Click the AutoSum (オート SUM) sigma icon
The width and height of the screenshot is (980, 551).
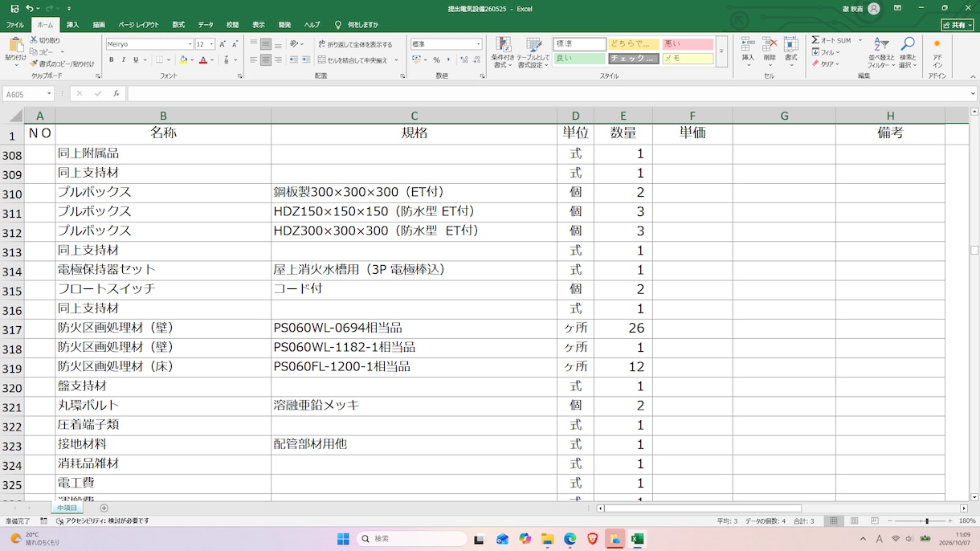coord(815,40)
